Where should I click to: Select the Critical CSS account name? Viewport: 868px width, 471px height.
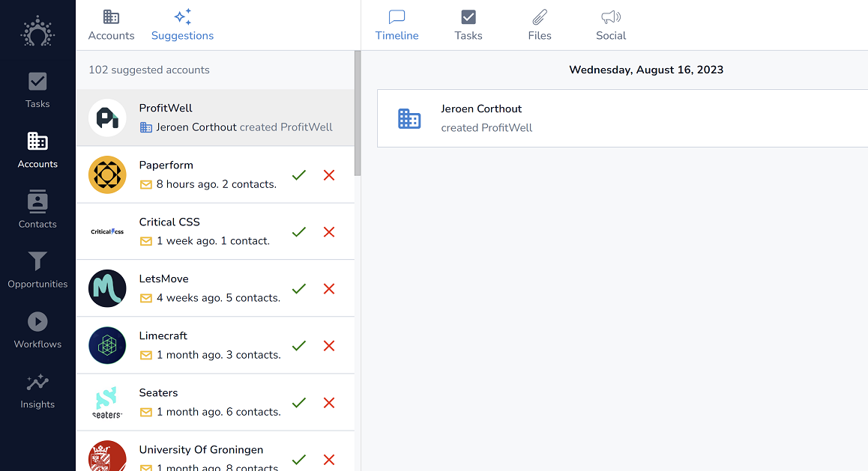[169, 222]
